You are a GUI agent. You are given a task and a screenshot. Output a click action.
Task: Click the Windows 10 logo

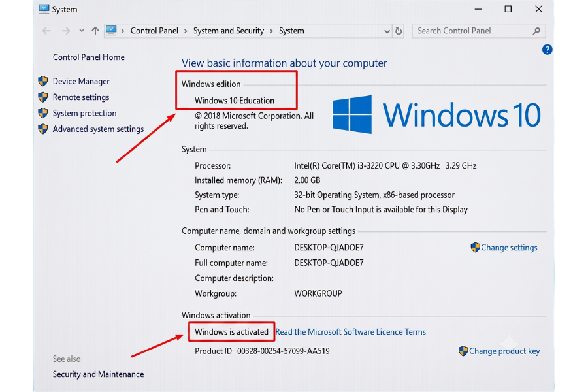(436, 114)
